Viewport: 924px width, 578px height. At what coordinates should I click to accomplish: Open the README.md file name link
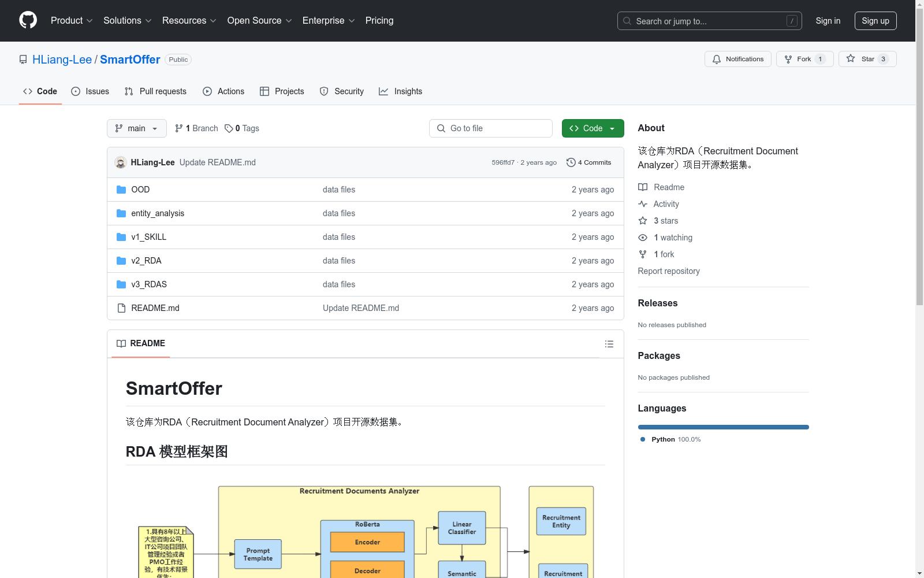coord(155,308)
